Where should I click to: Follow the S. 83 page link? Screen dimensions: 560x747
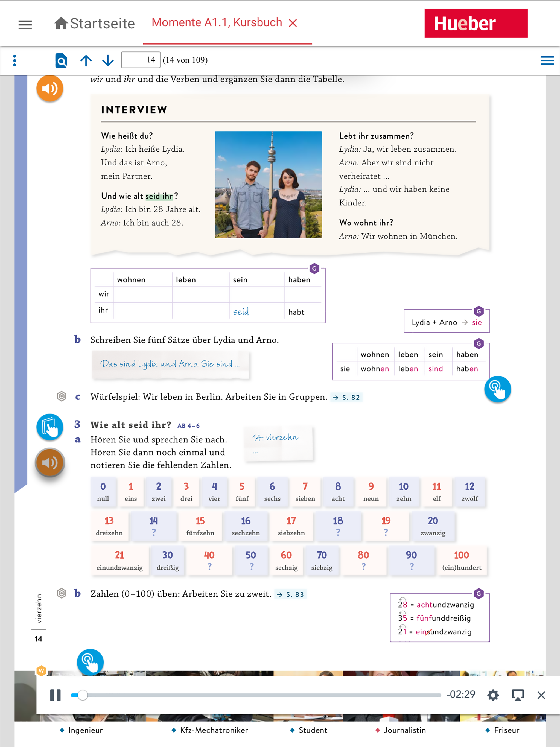(290, 594)
